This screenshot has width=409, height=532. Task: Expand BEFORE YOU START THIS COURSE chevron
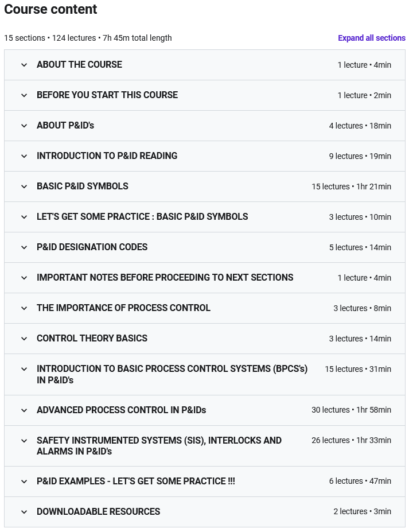pos(24,95)
